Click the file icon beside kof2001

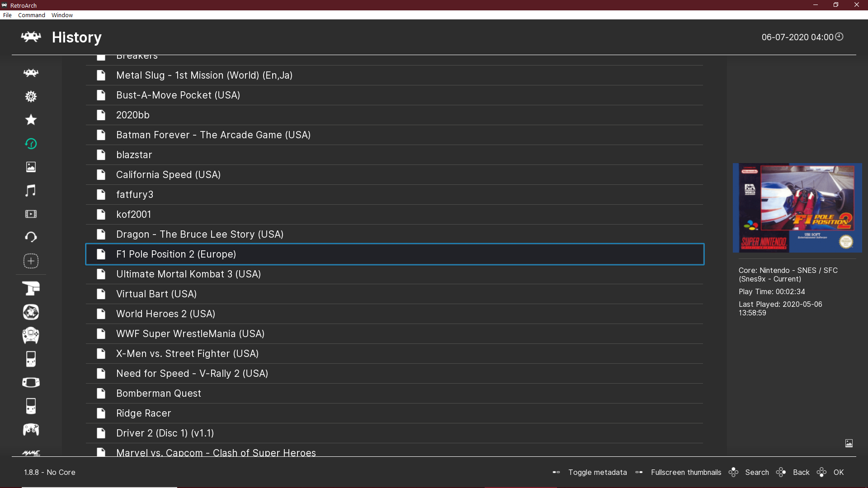tap(101, 214)
